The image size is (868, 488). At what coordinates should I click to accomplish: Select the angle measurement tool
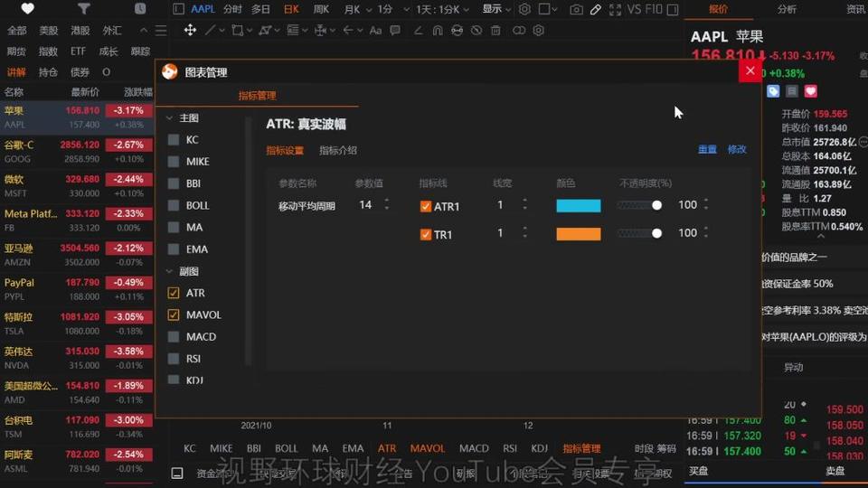pyautogui.click(x=418, y=31)
